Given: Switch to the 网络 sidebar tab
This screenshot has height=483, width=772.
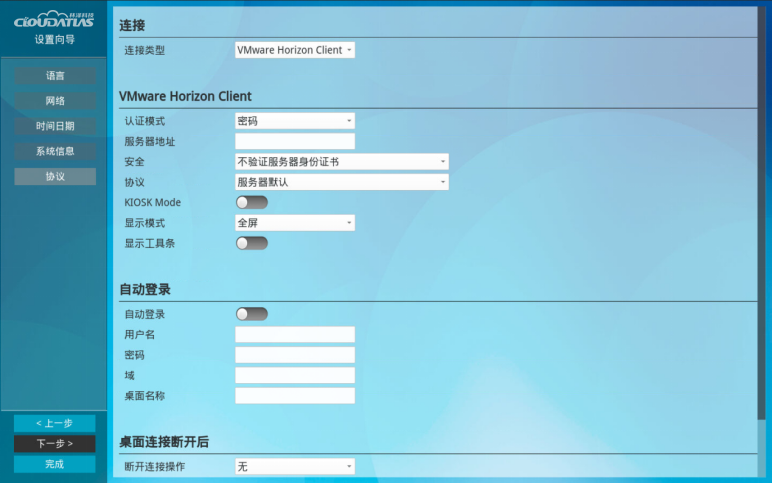Looking at the screenshot, I should click(55, 101).
